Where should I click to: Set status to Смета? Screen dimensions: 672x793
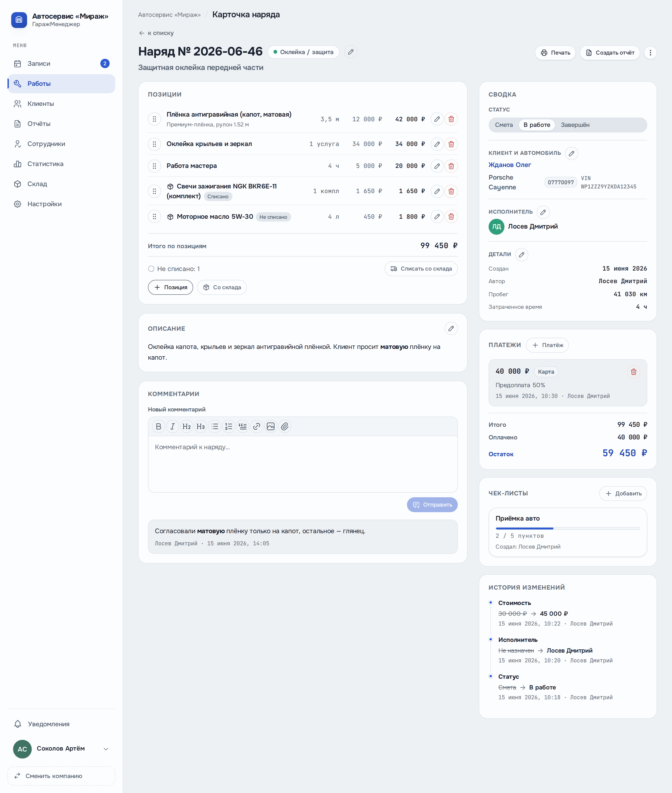pos(504,125)
